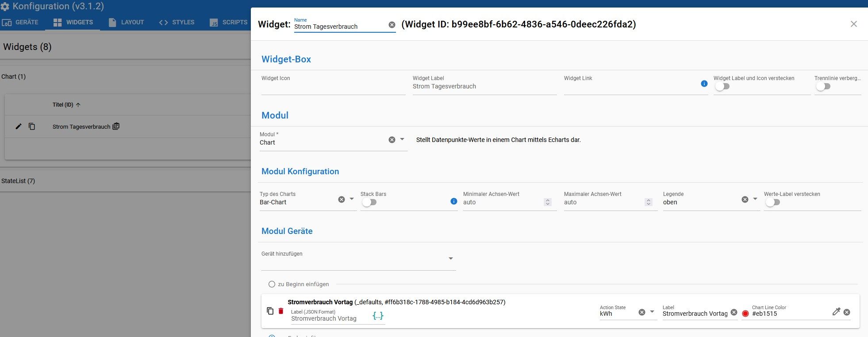Image resolution: width=868 pixels, height=337 pixels.
Task: Clear the Typ des Charts selection
Action: [342, 199]
